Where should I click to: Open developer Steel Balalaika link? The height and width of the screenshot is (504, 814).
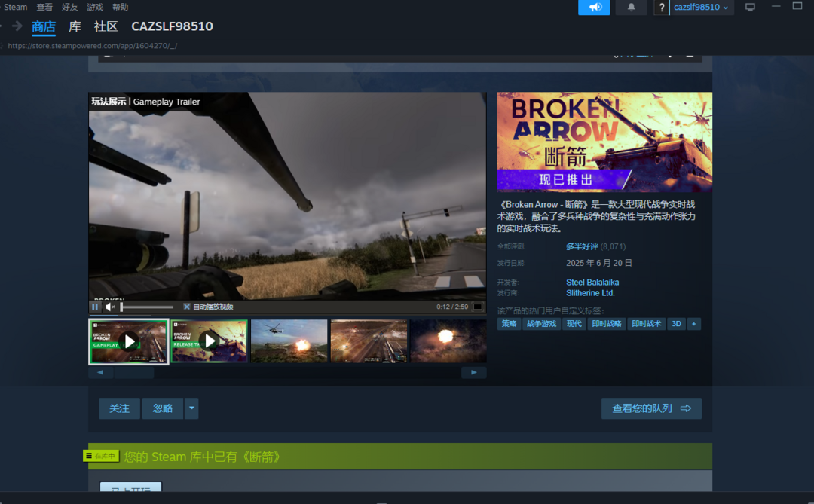(592, 283)
